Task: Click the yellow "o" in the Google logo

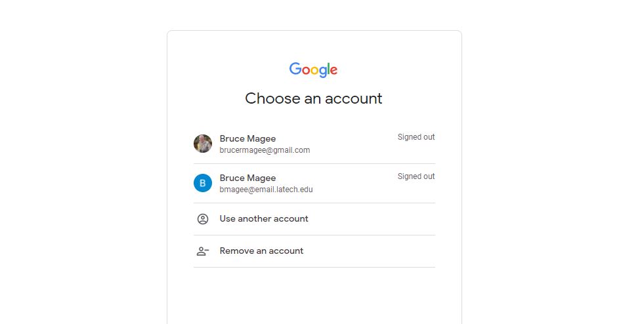Action: click(x=314, y=71)
